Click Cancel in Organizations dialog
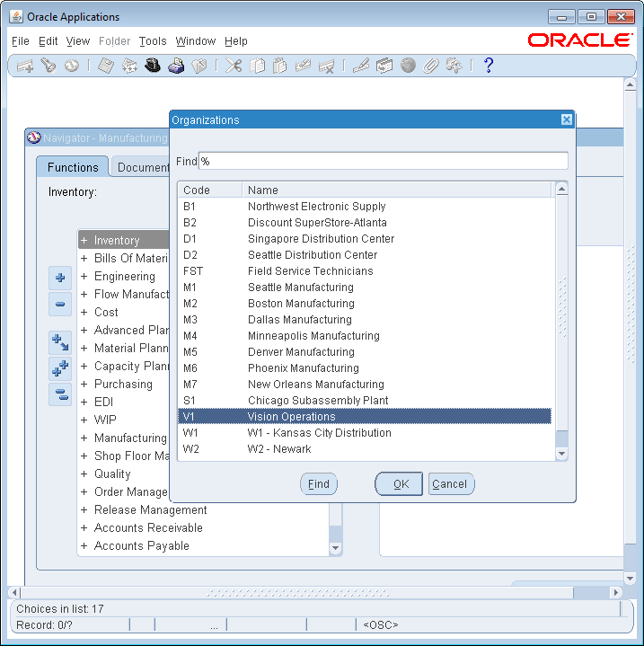 tap(451, 484)
